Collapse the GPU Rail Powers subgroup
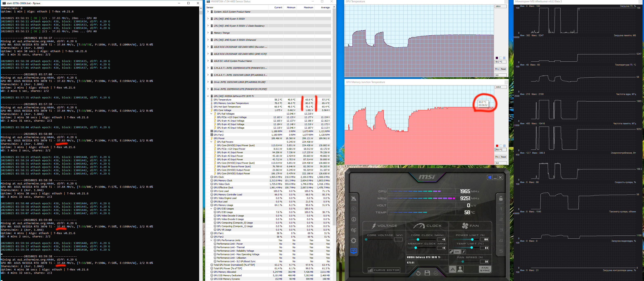 211,142
